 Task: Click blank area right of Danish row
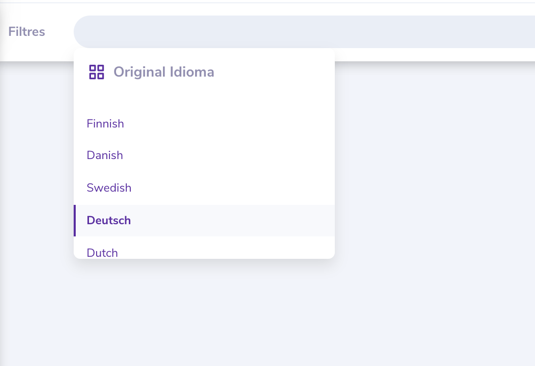pyautogui.click(x=229, y=155)
